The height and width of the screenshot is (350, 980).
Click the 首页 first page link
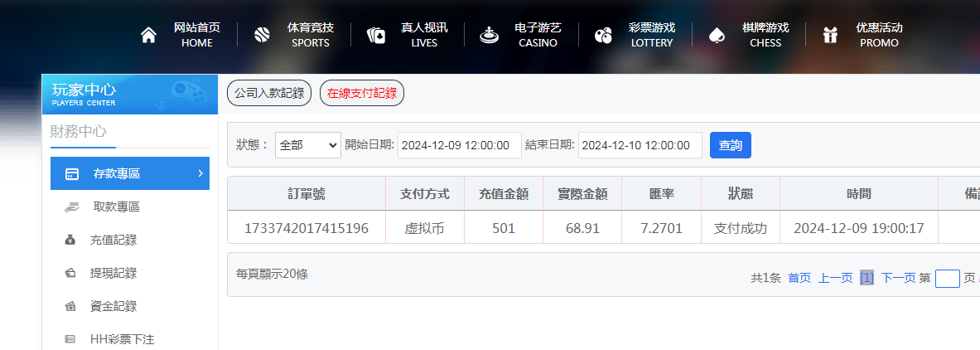(x=799, y=278)
